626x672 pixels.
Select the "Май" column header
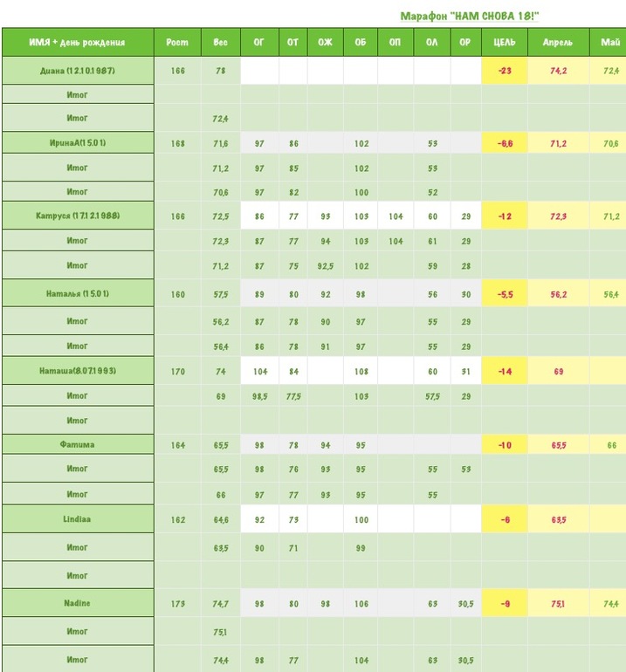610,42
